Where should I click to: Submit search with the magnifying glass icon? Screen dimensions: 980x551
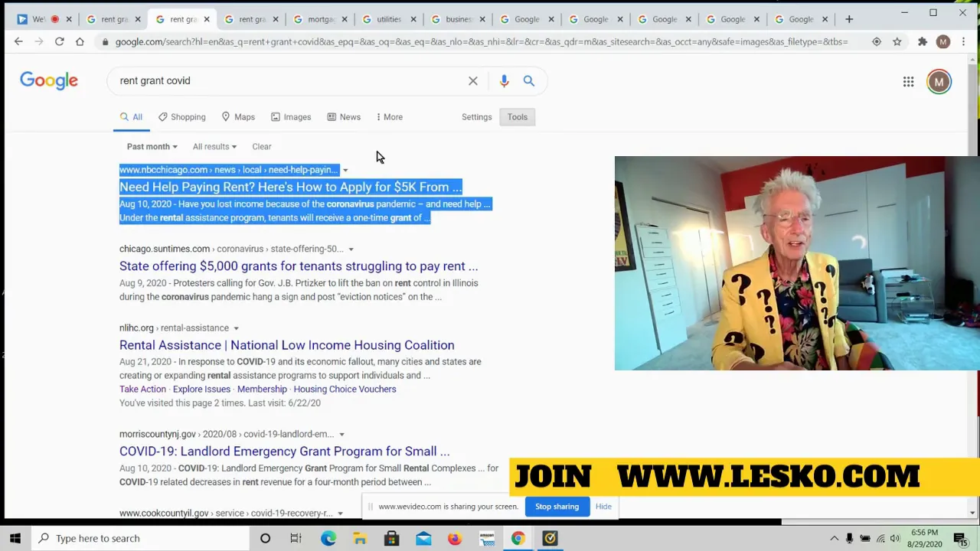tap(529, 80)
